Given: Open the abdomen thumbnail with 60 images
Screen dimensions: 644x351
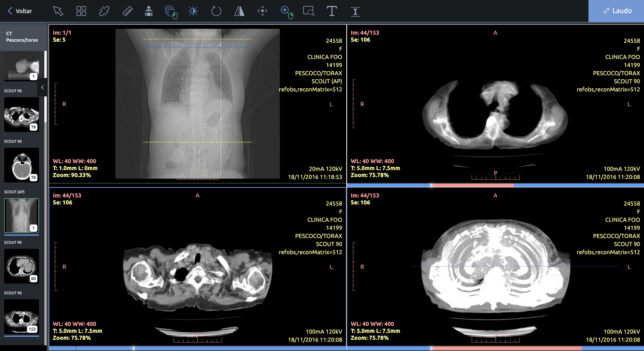Looking at the screenshot, I should 22,266.
